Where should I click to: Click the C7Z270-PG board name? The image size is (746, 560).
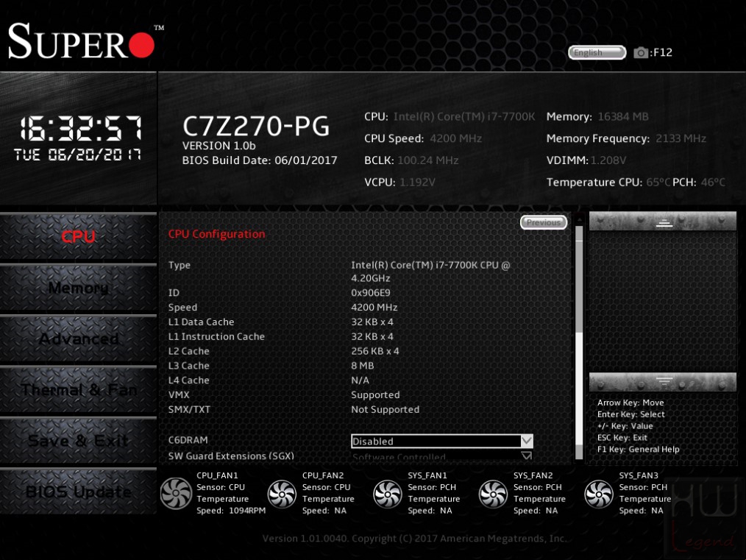click(x=256, y=126)
